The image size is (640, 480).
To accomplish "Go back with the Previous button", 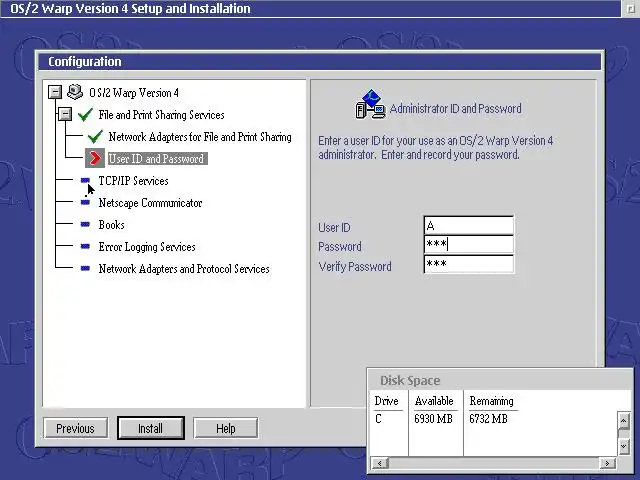I will [76, 428].
